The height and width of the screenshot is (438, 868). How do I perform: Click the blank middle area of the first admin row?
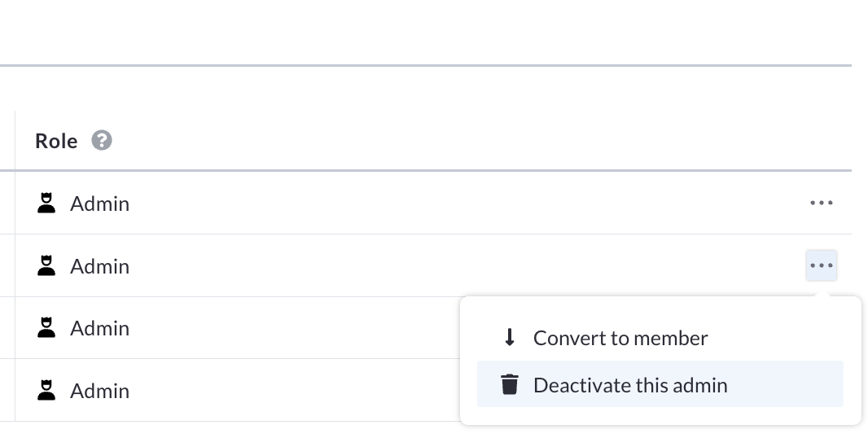[x=465, y=204]
